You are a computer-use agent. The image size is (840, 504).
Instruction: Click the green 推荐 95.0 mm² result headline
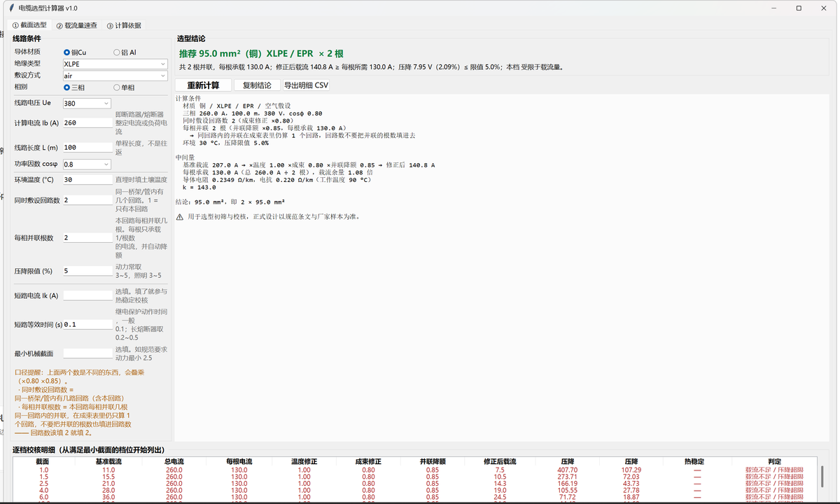coord(261,53)
